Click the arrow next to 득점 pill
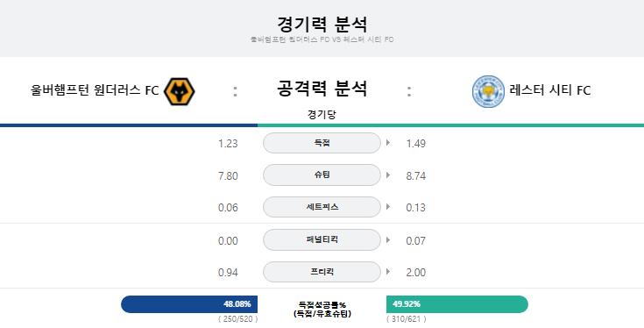644x328 pixels. (388, 143)
